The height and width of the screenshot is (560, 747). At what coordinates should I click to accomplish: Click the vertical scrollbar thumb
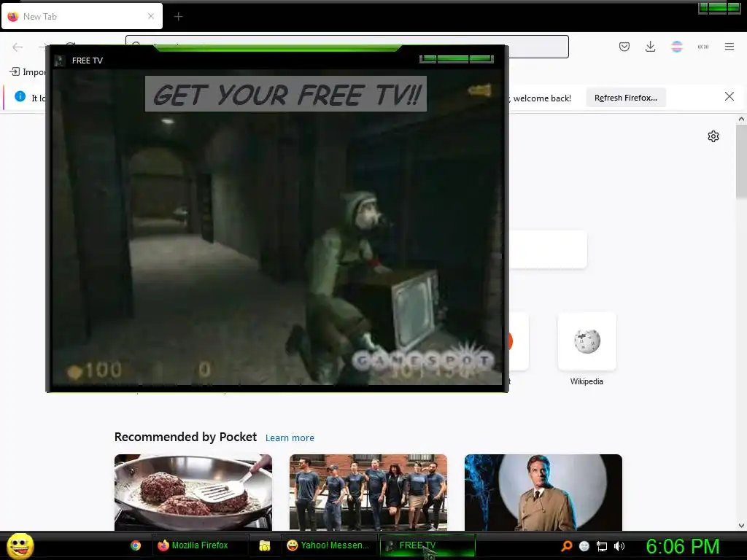741,162
